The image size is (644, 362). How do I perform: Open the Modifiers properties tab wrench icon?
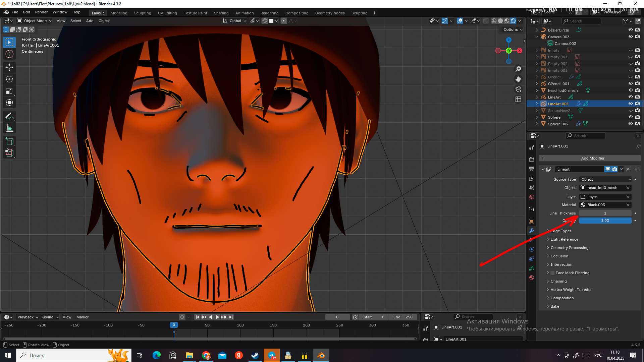coord(532,231)
